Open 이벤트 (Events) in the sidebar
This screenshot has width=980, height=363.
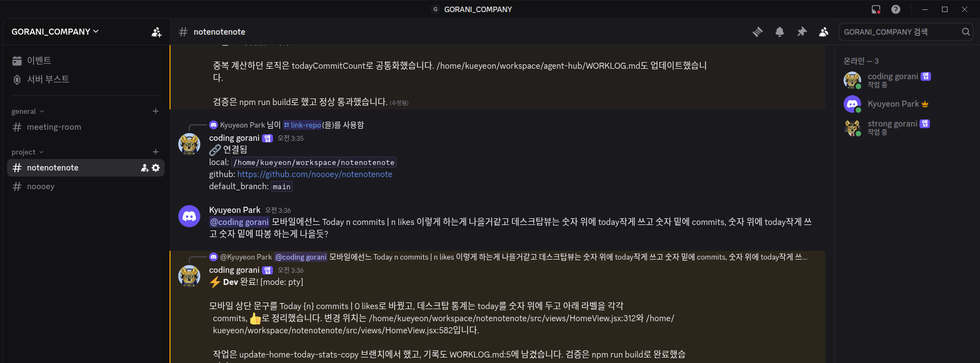pyautogui.click(x=86, y=61)
